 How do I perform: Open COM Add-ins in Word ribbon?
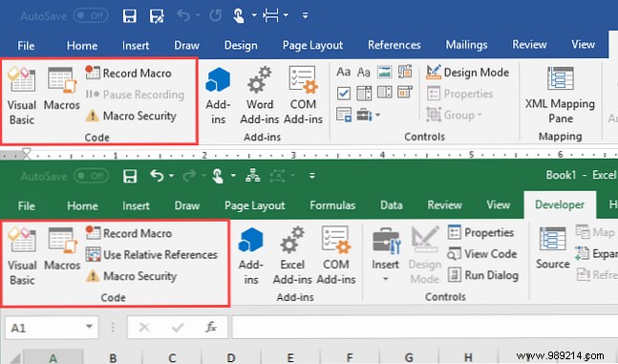303,96
